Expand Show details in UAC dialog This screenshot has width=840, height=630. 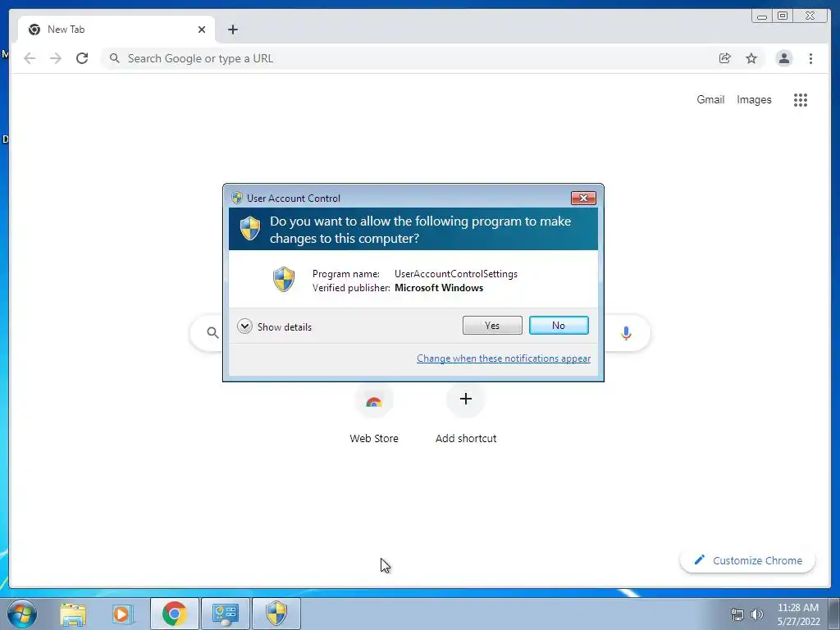[274, 326]
